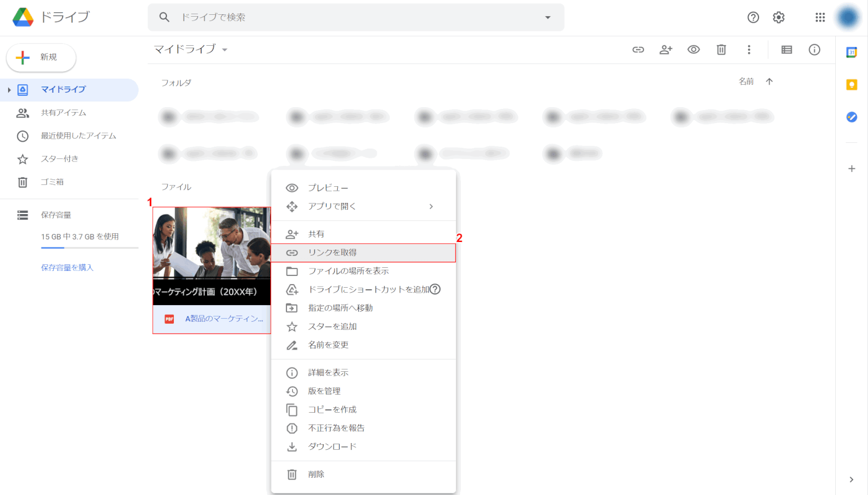Viewport: 868px width, 495px height.
Task: Toggle preview eye icon in toolbar
Action: [694, 50]
